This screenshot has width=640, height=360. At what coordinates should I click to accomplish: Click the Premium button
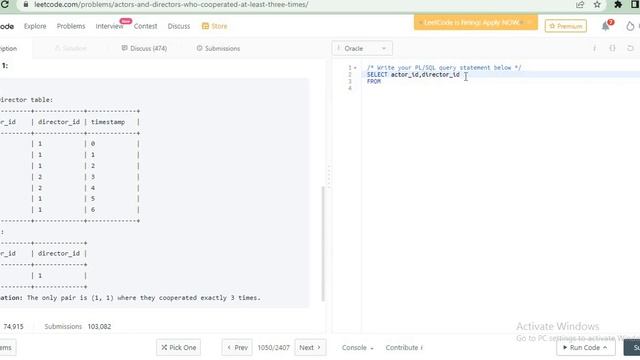click(x=566, y=26)
